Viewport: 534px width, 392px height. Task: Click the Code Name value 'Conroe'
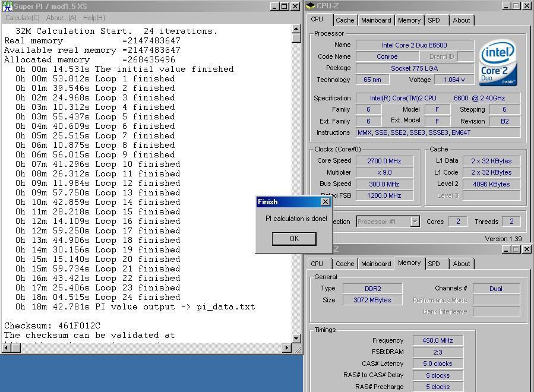[x=387, y=56]
